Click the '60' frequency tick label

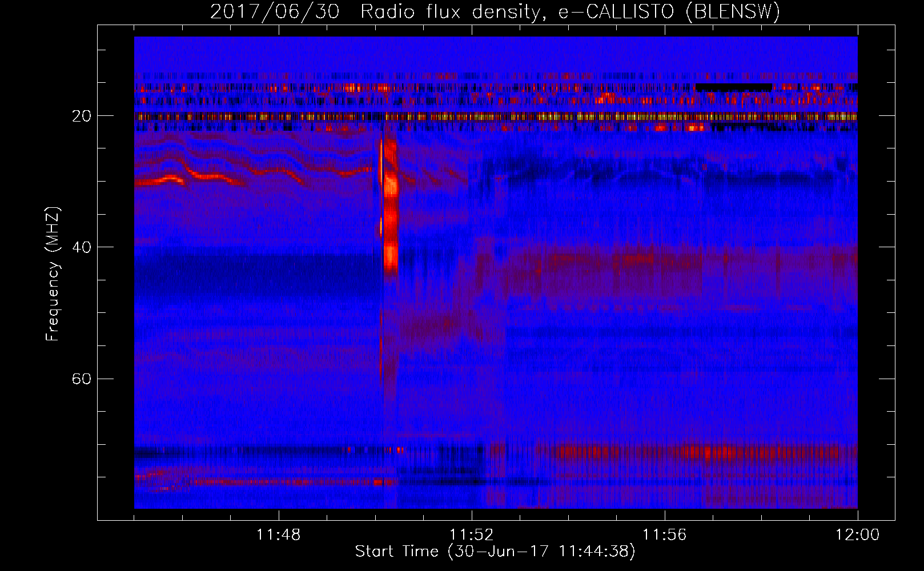(x=82, y=379)
